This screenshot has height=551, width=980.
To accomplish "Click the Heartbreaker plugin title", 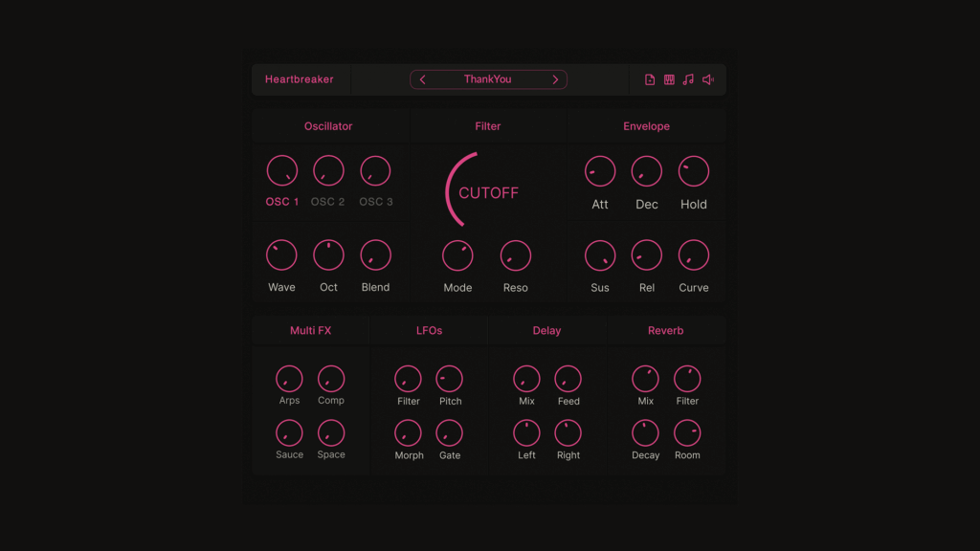I will coord(300,80).
